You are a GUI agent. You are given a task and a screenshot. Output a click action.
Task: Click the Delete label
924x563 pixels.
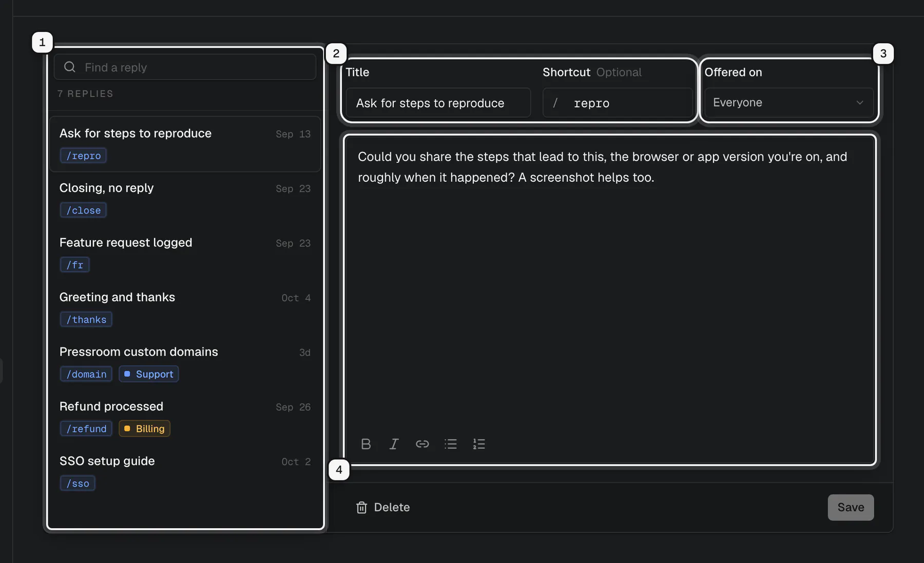pos(392,508)
